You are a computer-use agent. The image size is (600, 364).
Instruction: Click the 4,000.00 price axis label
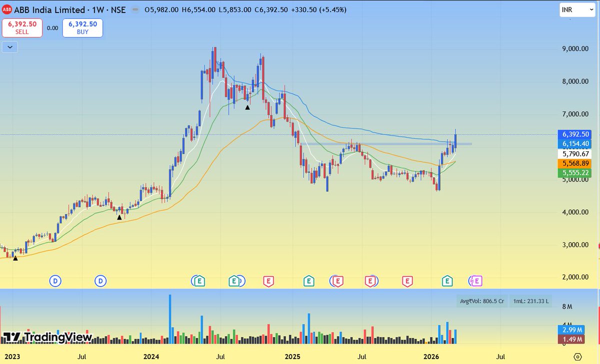click(576, 212)
